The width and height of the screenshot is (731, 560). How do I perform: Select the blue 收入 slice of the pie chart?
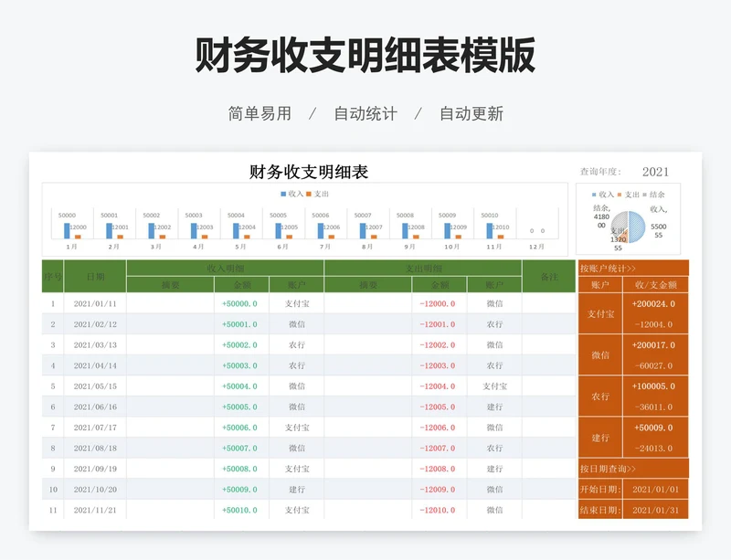point(637,227)
